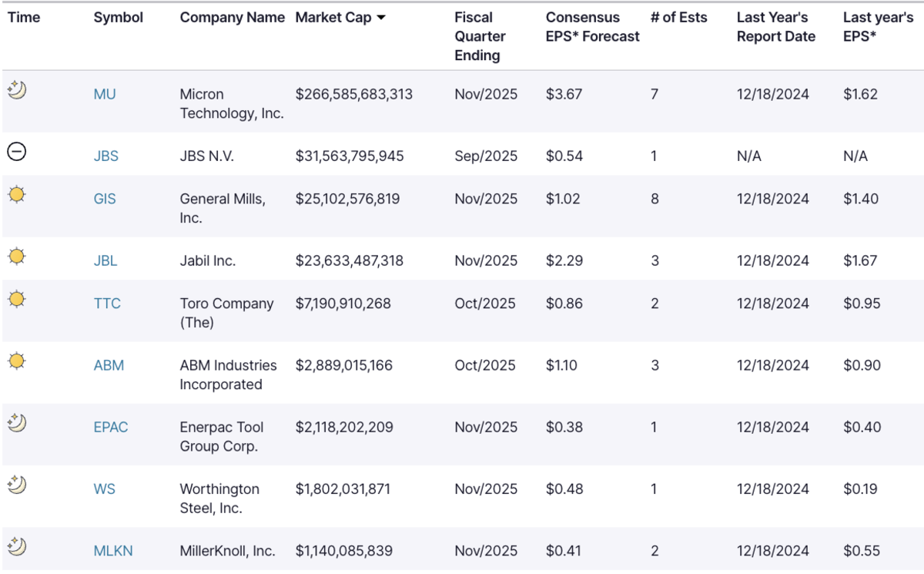Click the moon icon in MillerKnoll row
This screenshot has width=924, height=574.
(17, 546)
